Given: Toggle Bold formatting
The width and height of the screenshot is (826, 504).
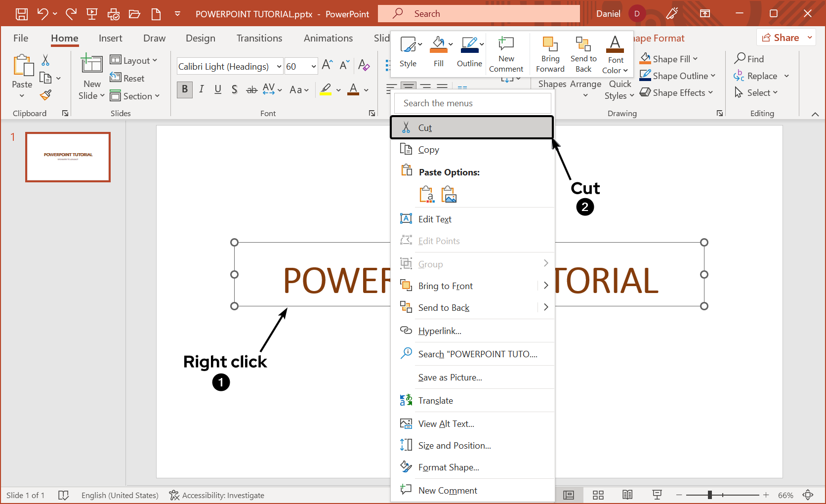Looking at the screenshot, I should point(185,89).
